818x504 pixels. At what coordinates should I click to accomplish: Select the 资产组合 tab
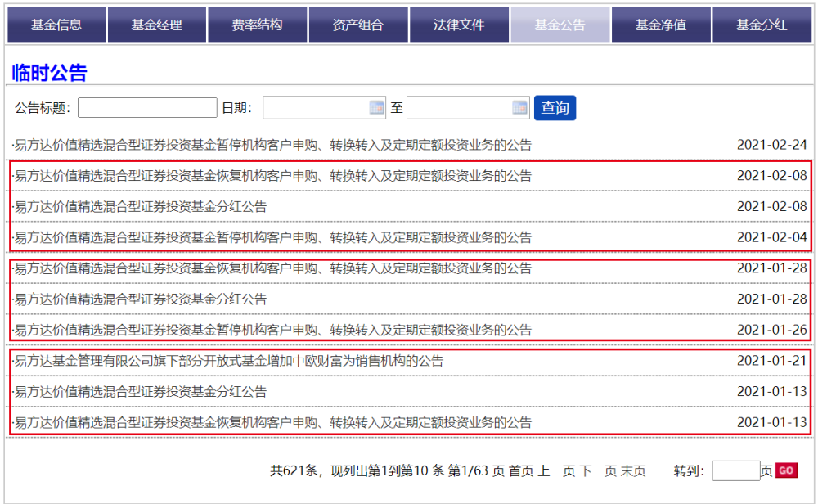[x=358, y=25]
